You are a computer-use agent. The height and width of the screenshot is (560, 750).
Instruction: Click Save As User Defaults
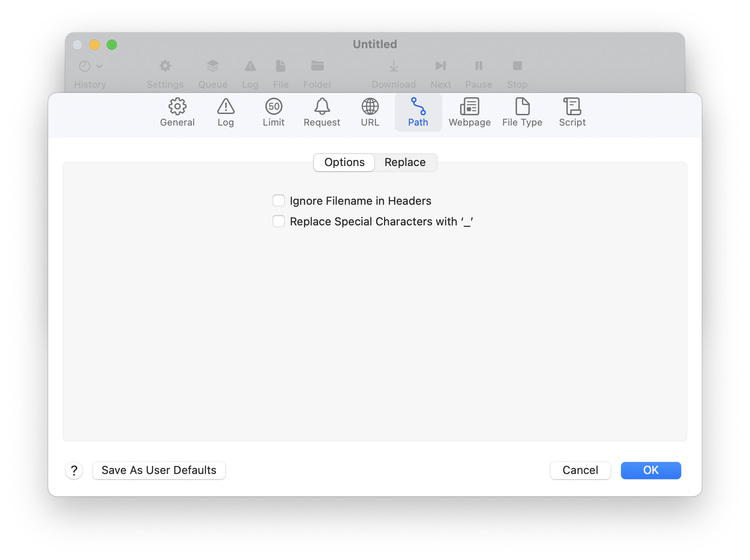click(x=159, y=470)
